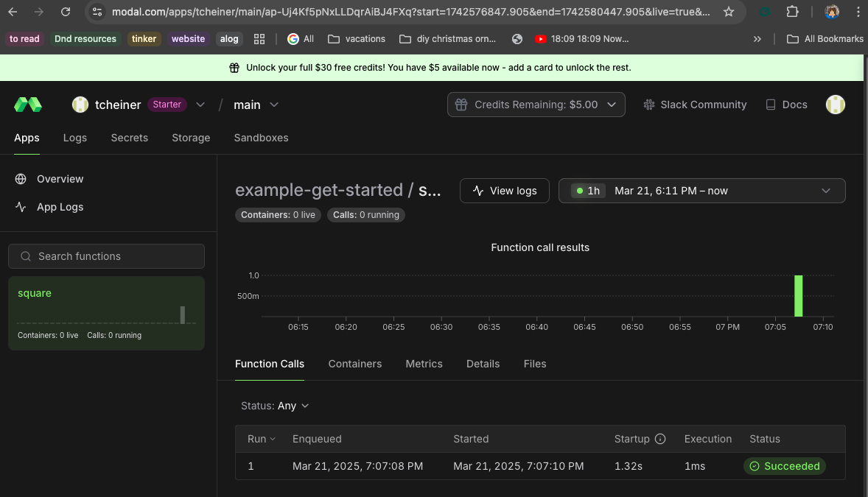Open the Google All bookmark
This screenshot has height=497, width=868.
click(301, 39)
